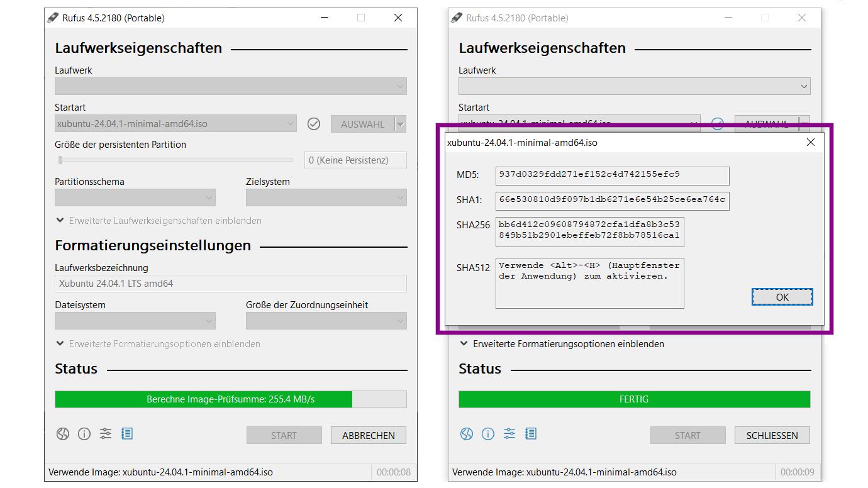868x488 pixels.
Task: Open language globe icon in the ABBRECHEN window
Action: [x=63, y=434]
